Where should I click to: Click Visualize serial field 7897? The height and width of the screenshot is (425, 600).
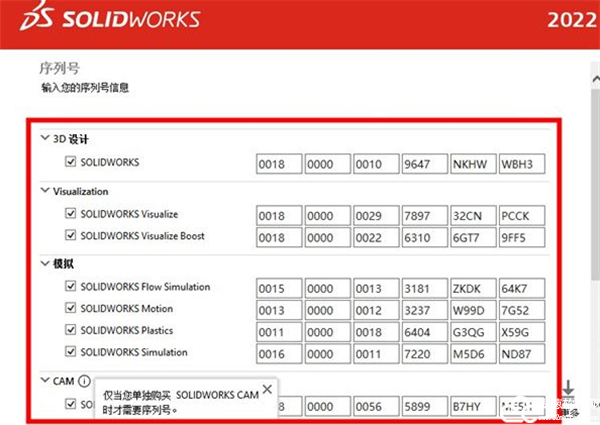point(425,216)
